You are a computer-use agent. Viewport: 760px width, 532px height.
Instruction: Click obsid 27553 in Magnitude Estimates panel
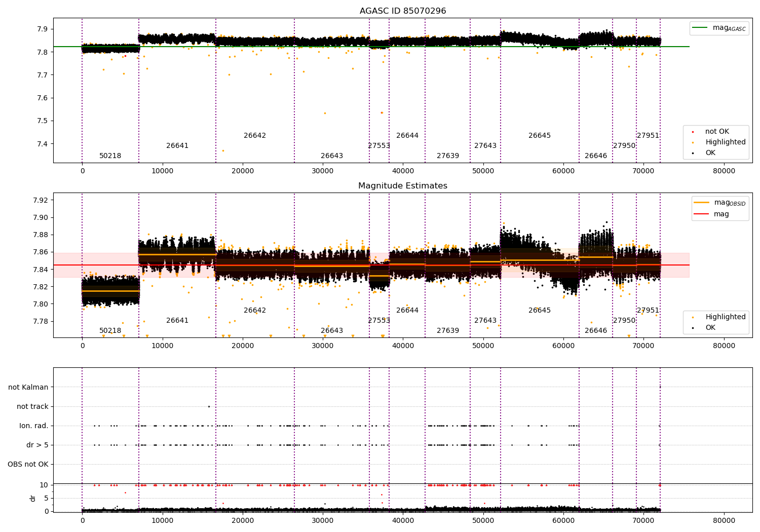click(x=379, y=320)
